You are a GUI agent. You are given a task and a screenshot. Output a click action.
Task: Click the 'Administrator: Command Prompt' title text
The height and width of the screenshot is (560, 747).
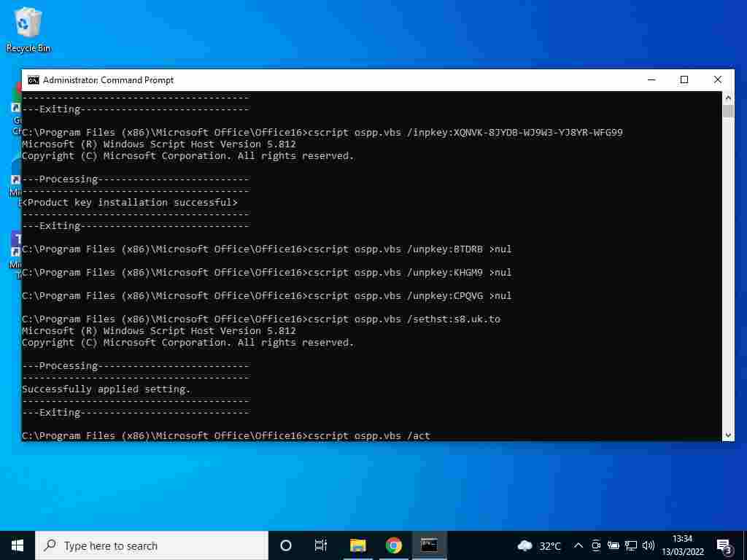(x=108, y=80)
